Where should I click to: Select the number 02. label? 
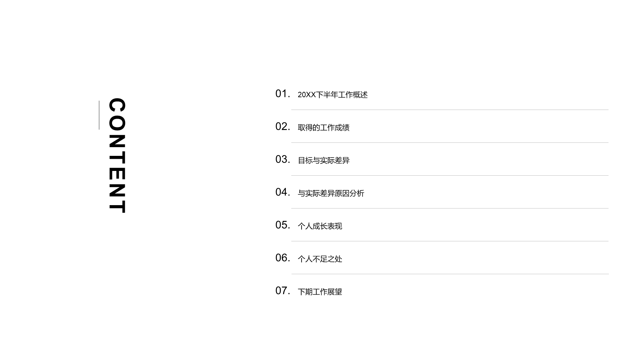pyautogui.click(x=283, y=126)
